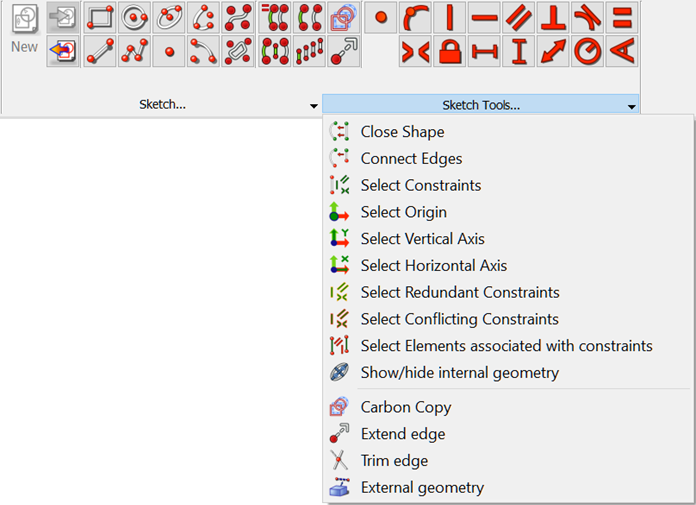This screenshot has width=696, height=505.
Task: Choose External geometry menu entry
Action: (x=508, y=487)
